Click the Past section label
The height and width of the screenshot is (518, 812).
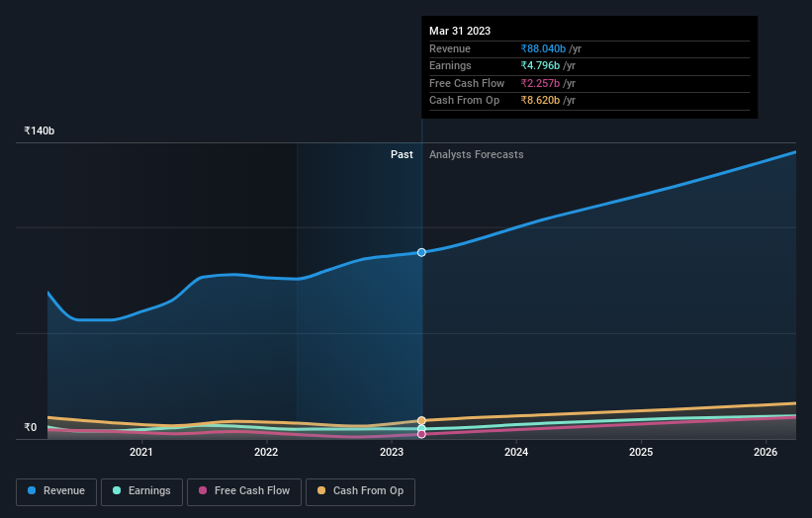[x=402, y=154]
